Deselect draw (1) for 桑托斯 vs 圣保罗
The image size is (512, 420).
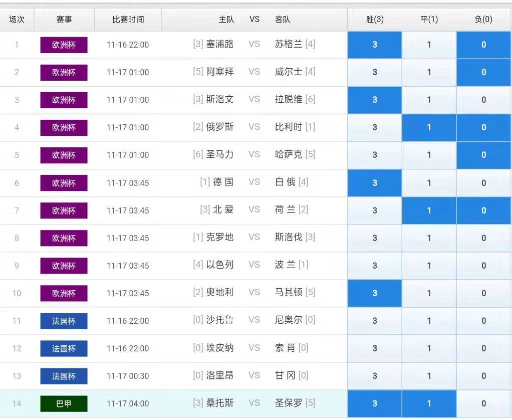pos(429,403)
